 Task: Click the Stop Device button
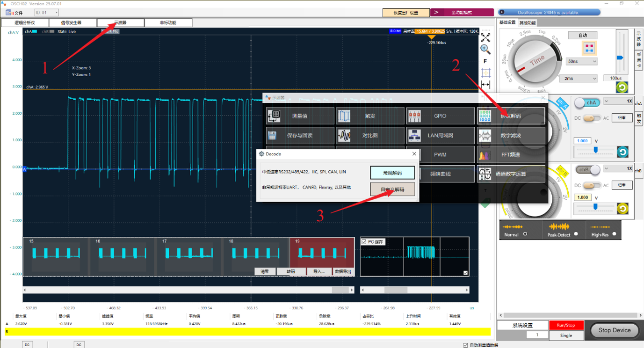point(614,330)
